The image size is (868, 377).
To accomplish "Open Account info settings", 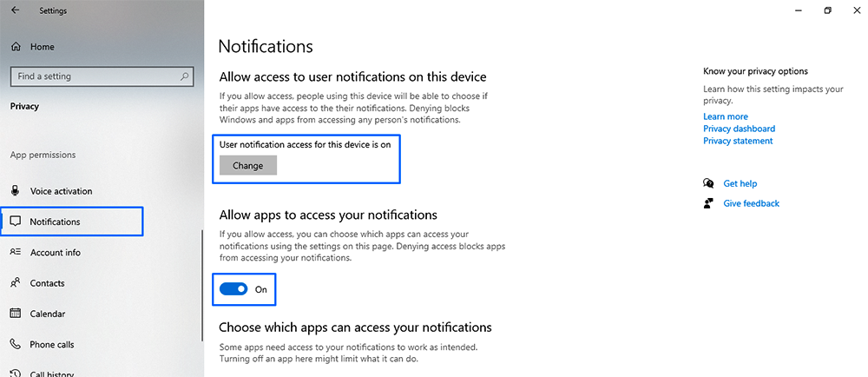I will pyautogui.click(x=55, y=253).
